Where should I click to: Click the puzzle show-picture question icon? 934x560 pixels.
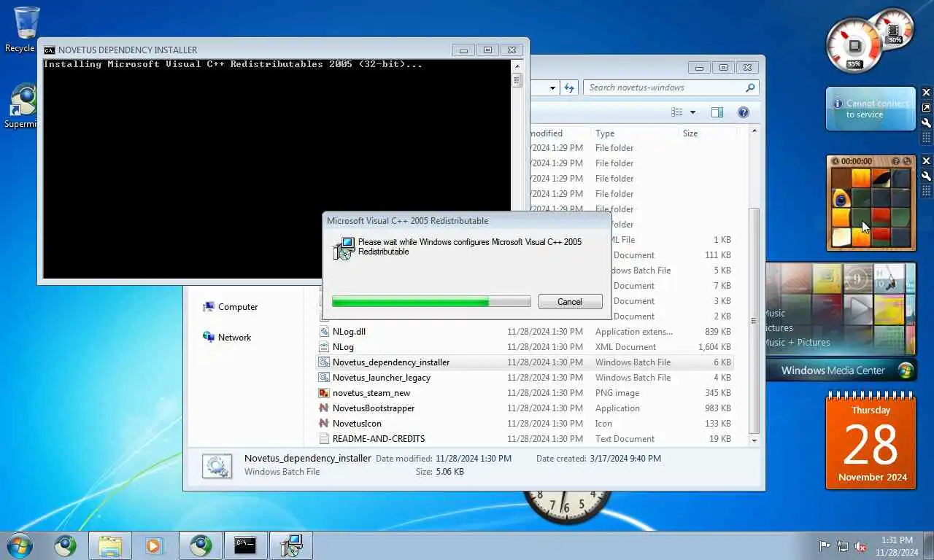click(897, 161)
